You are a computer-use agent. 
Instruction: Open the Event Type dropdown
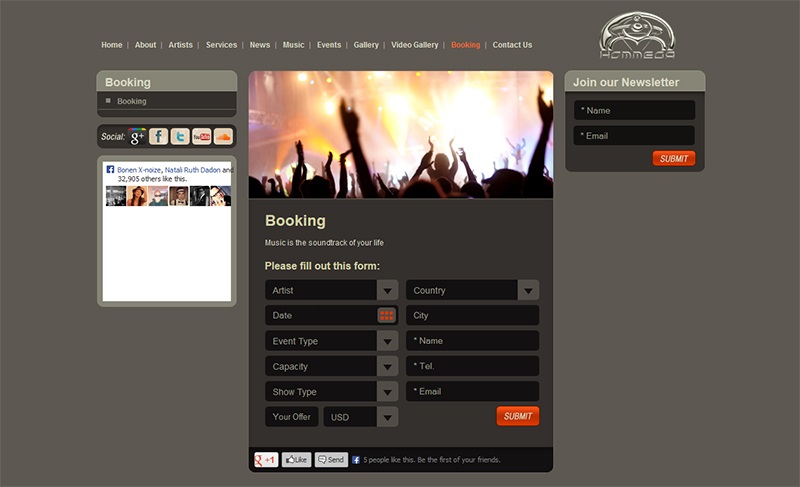point(387,341)
